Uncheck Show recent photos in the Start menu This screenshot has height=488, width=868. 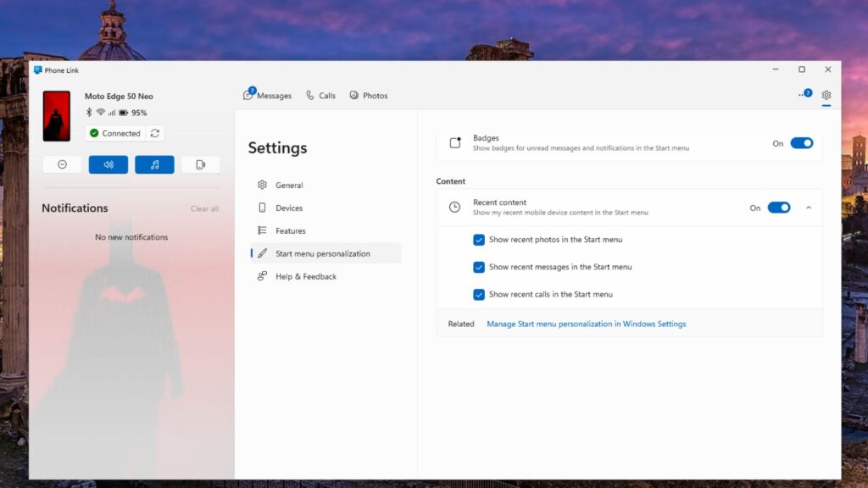[481, 240]
